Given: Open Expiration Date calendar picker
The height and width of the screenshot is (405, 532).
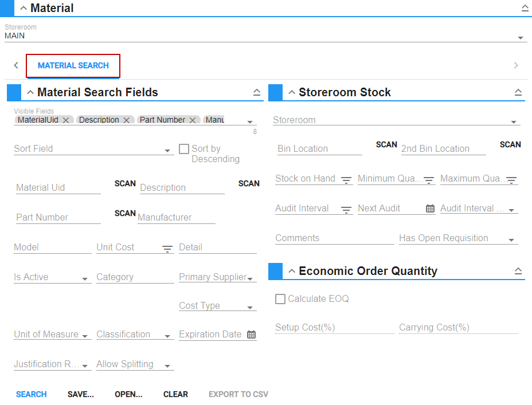Looking at the screenshot, I should pos(251,335).
